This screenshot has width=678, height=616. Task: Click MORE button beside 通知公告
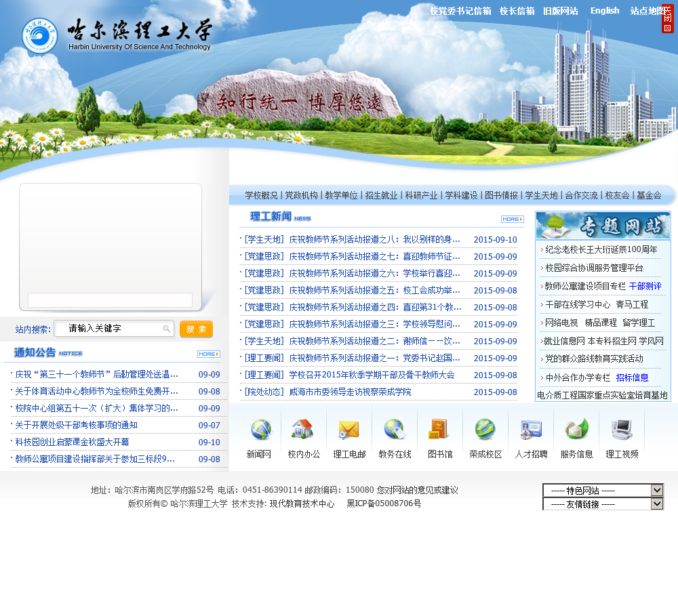(x=208, y=354)
